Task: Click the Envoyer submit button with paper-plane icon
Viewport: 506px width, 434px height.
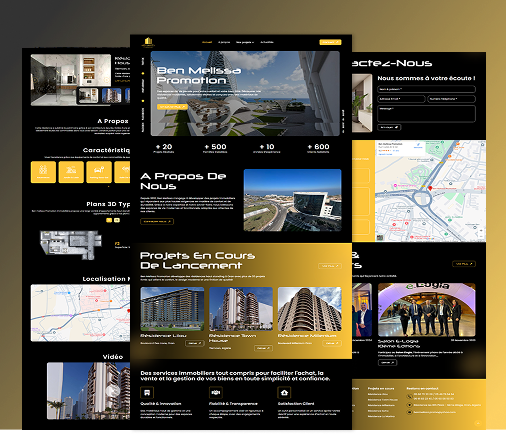Action: tap(389, 127)
